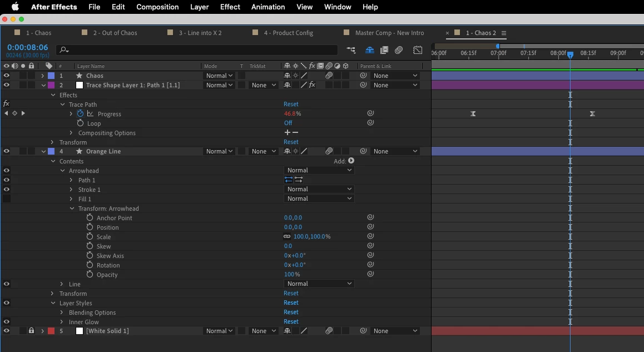Image resolution: width=644 pixels, height=352 pixels.
Task: Click the pick whip for Chaos layer parent
Action: coord(363,76)
